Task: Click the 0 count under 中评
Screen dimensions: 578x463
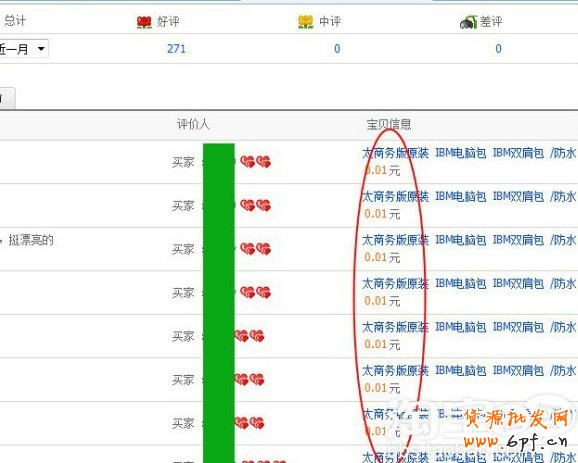Action: coord(337,49)
